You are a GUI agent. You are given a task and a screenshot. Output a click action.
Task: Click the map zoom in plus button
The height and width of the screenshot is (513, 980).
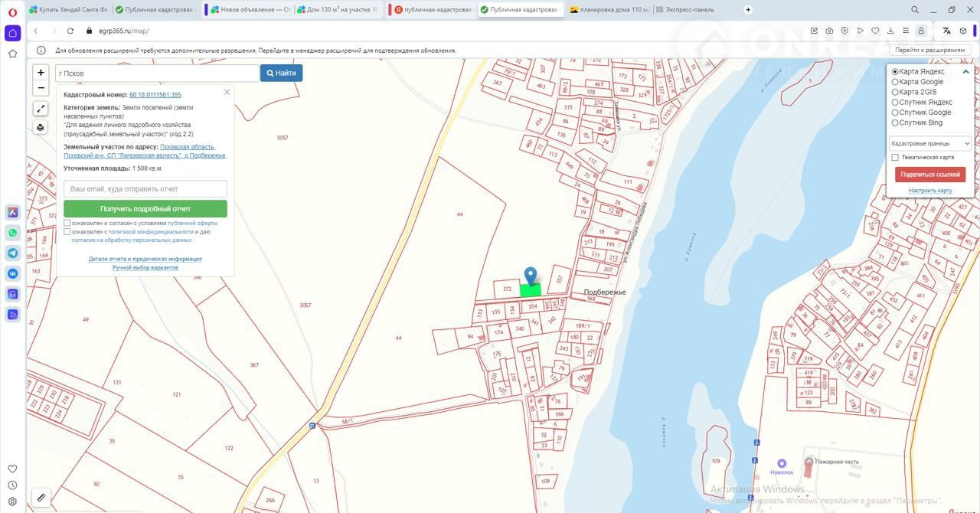tap(41, 73)
